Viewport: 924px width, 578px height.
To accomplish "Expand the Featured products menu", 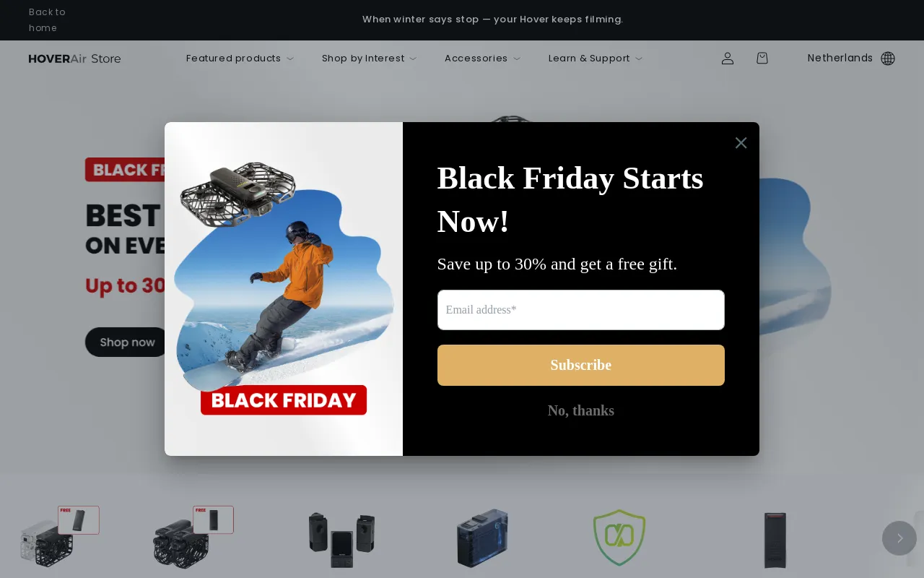I will (240, 59).
